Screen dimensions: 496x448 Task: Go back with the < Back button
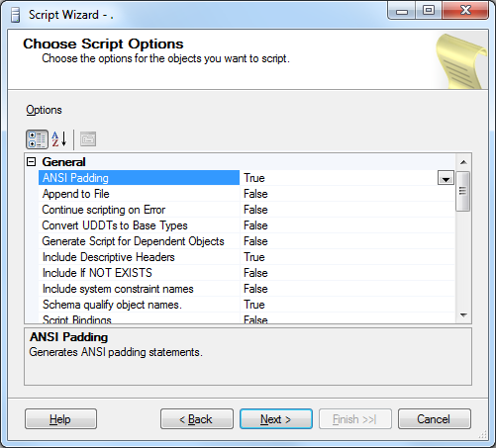click(197, 419)
